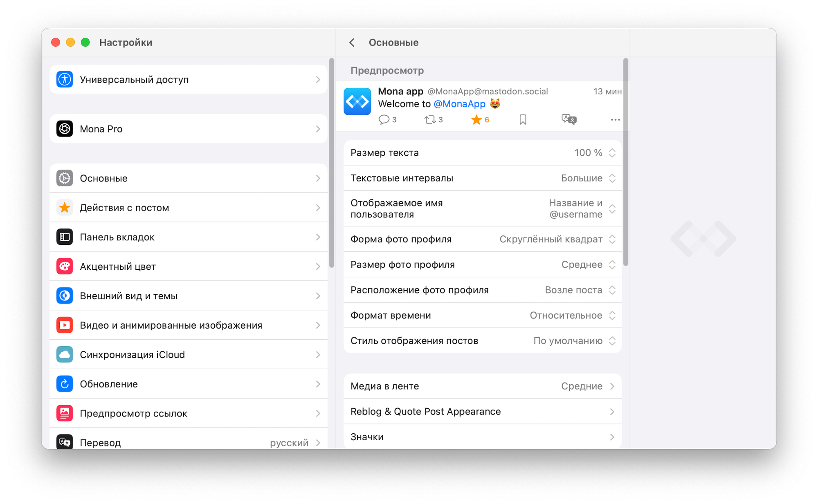818x504 pixels.
Task: Click the left sidebar scrollbar
Action: coord(331,164)
